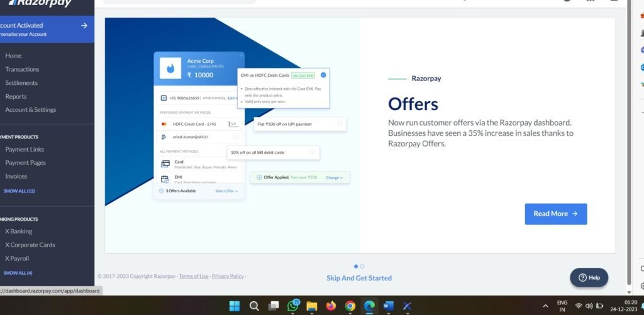Open the Privacy Policy link
This screenshot has width=644, height=315.
click(x=228, y=277)
